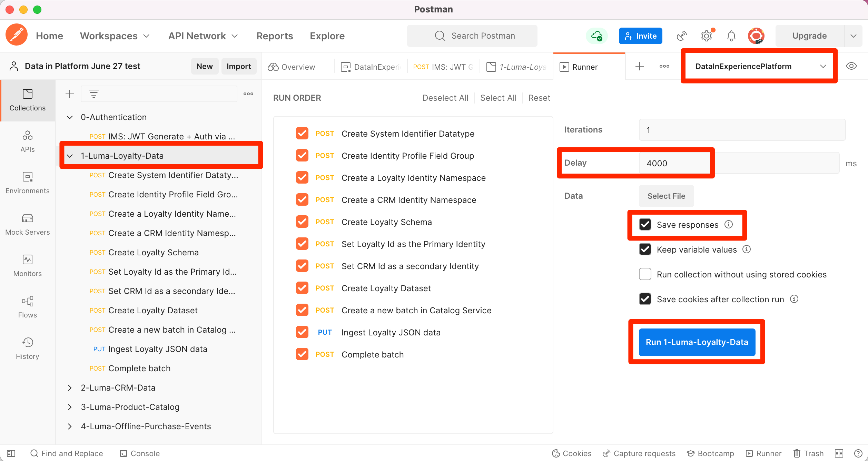Image resolution: width=868 pixels, height=461 pixels.
Task: Uncheck the Create Loyalty Schema request
Action: pyautogui.click(x=302, y=222)
